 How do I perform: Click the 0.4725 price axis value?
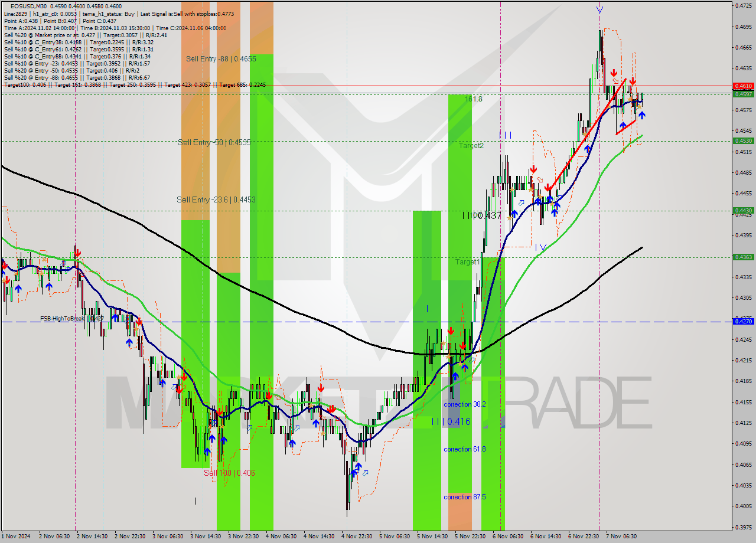point(743,6)
